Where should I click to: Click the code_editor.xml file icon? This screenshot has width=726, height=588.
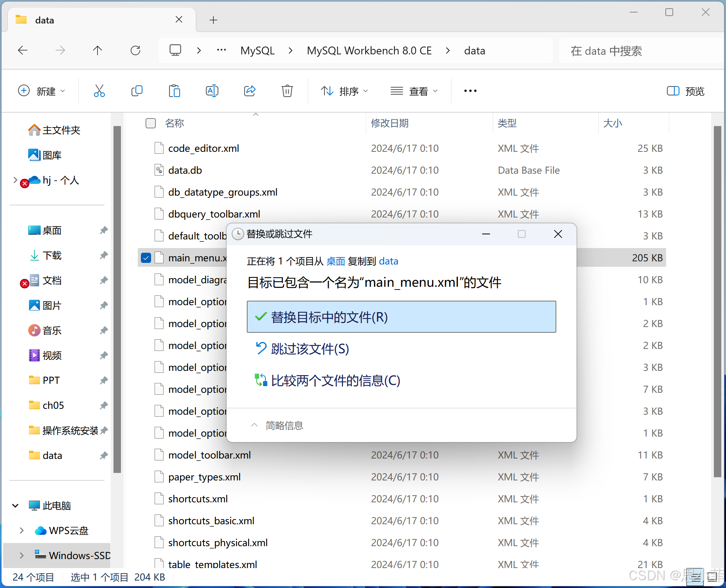159,148
